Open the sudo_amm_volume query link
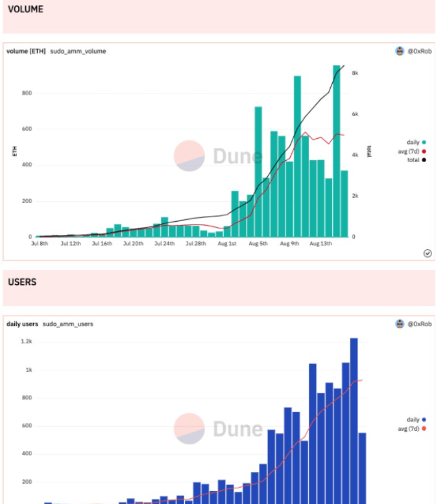The width and height of the screenshot is (447, 504). click(78, 51)
